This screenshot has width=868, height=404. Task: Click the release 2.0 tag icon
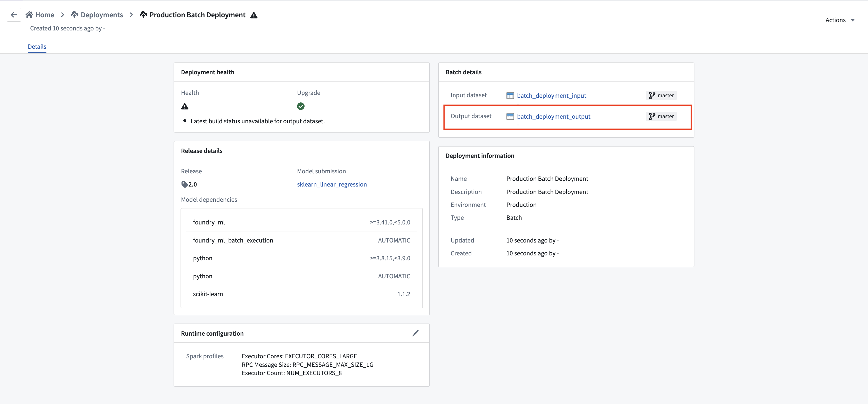(184, 184)
